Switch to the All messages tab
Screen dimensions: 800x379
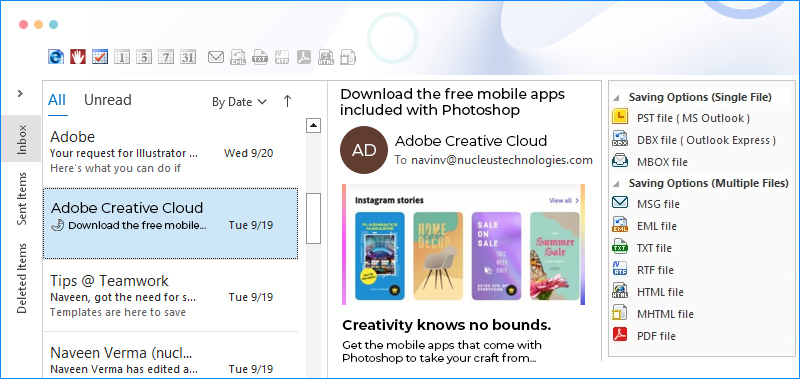(x=57, y=99)
